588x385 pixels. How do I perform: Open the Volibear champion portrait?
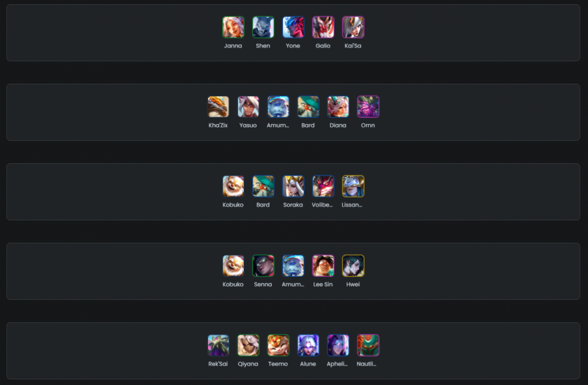point(323,186)
